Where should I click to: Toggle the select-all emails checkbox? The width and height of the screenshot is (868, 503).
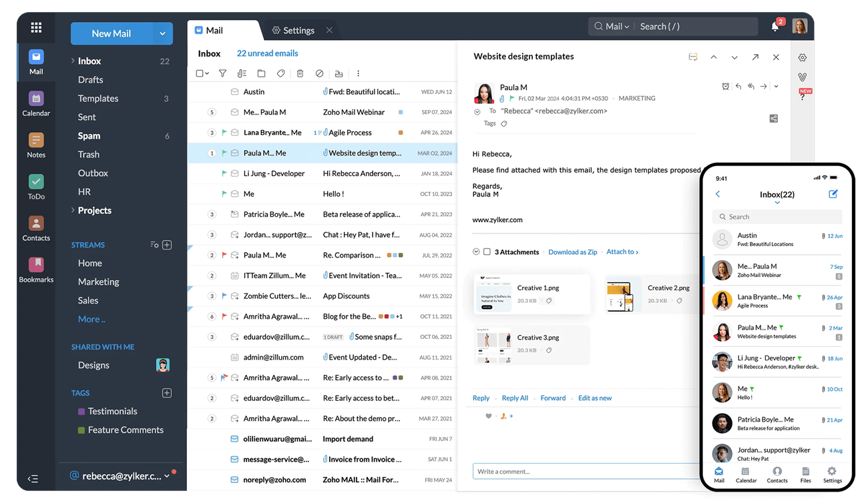click(200, 73)
